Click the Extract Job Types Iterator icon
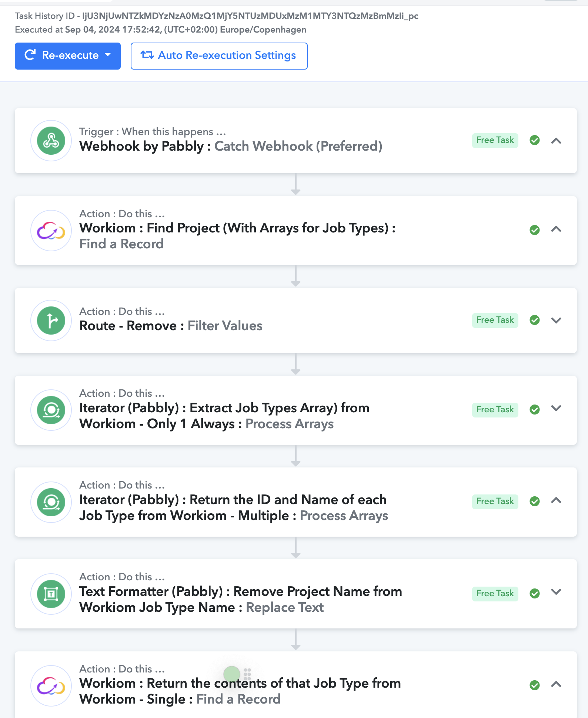Screen dimensions: 588x718 tap(51, 410)
